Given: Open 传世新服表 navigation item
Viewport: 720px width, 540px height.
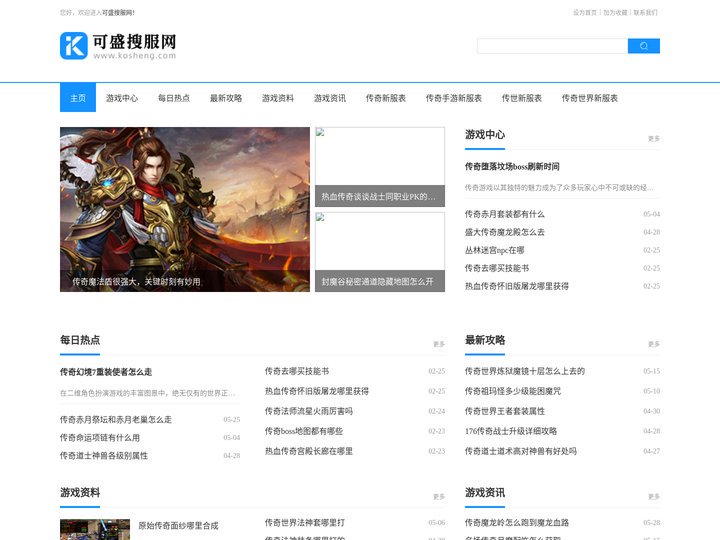Looking at the screenshot, I should tap(521, 98).
